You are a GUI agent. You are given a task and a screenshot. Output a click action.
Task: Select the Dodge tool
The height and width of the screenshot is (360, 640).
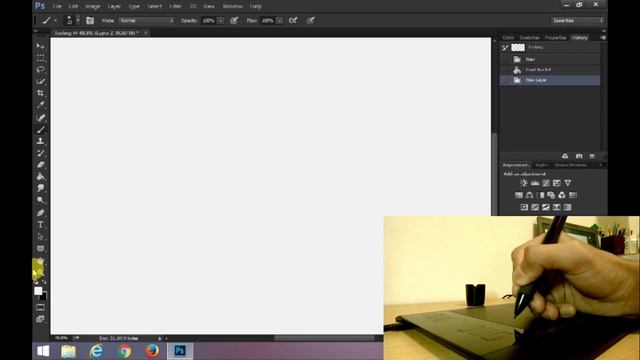[x=40, y=200]
